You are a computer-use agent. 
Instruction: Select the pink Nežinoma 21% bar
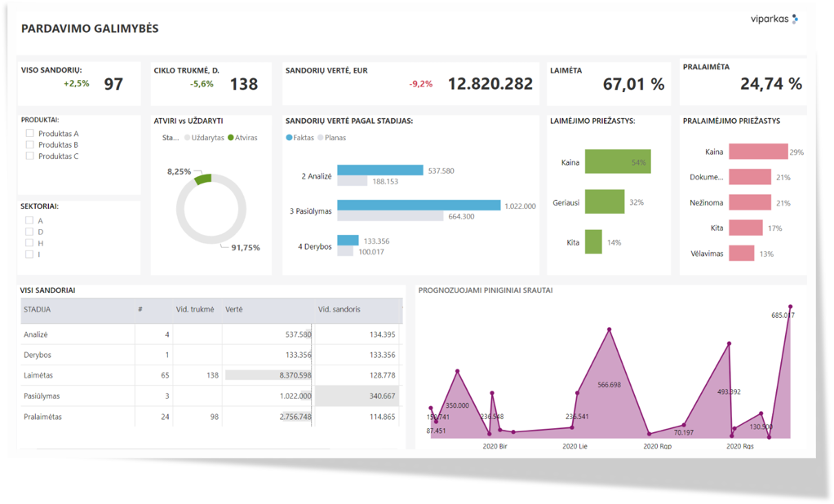point(749,202)
